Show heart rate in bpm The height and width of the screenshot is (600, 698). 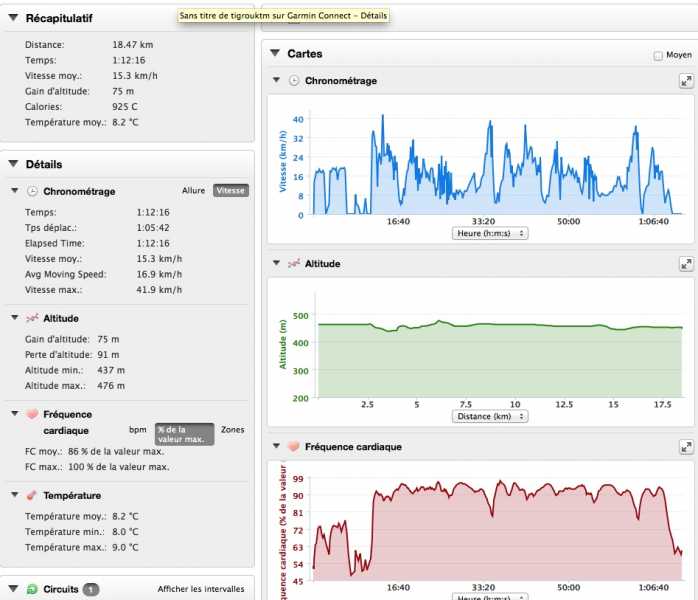[x=138, y=429]
